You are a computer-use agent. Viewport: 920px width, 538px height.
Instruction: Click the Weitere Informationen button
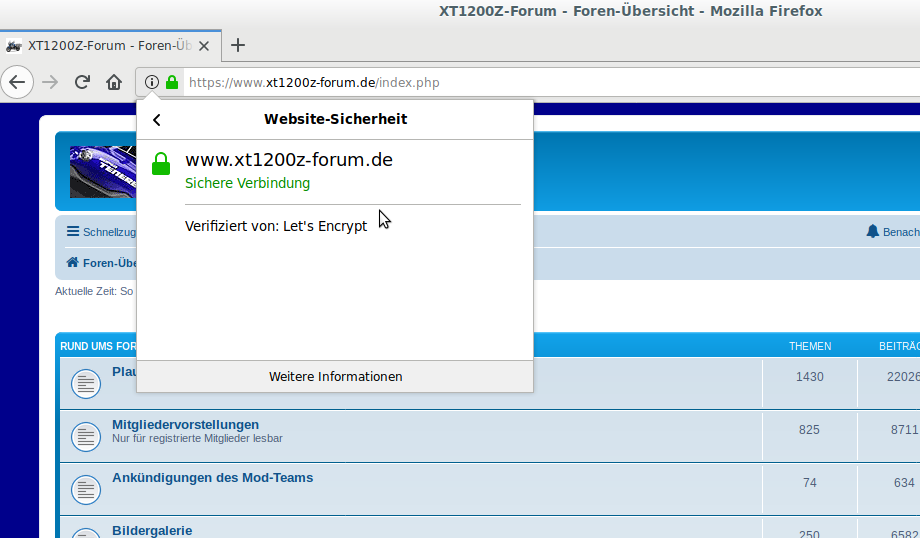[x=335, y=377]
